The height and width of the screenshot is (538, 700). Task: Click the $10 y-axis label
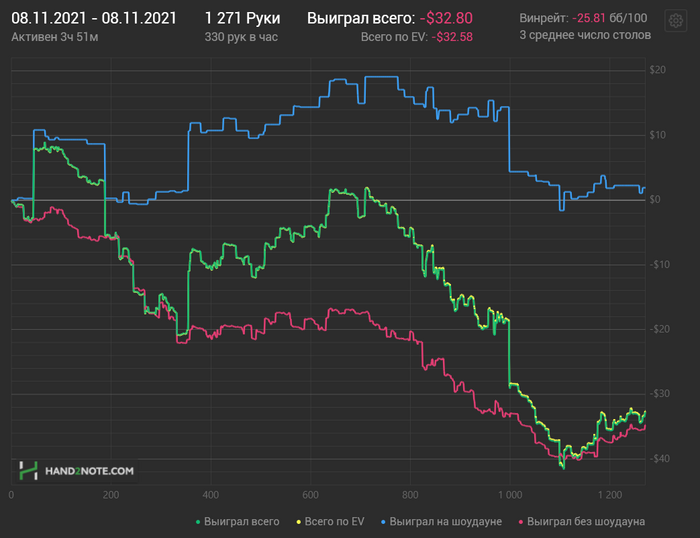(657, 135)
